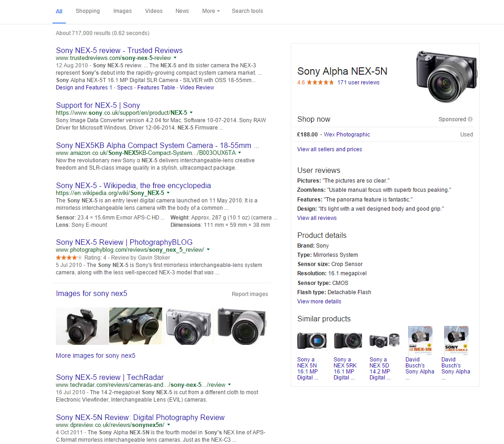
Task: Open the dropdown arrow beside photographyblog URL
Action: pyautogui.click(x=208, y=250)
